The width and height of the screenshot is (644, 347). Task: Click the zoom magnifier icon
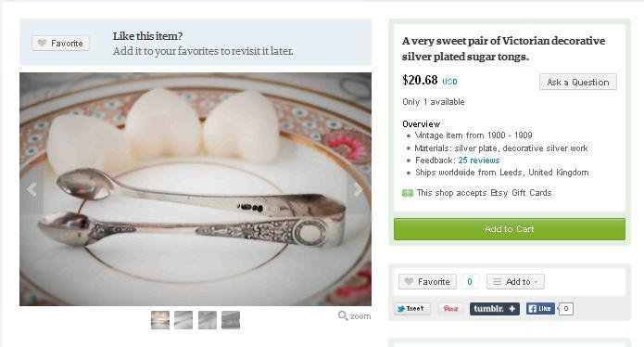pyautogui.click(x=343, y=315)
